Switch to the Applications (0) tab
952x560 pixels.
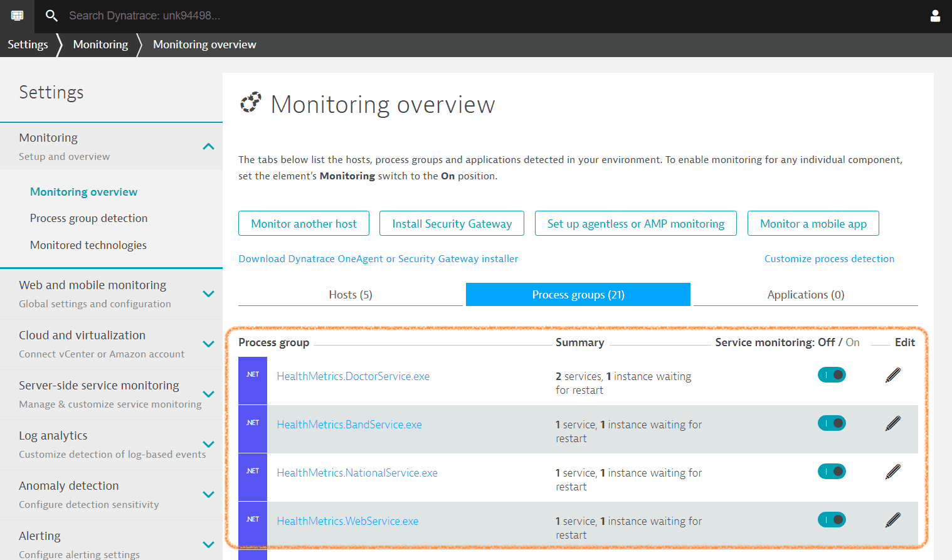click(x=806, y=295)
